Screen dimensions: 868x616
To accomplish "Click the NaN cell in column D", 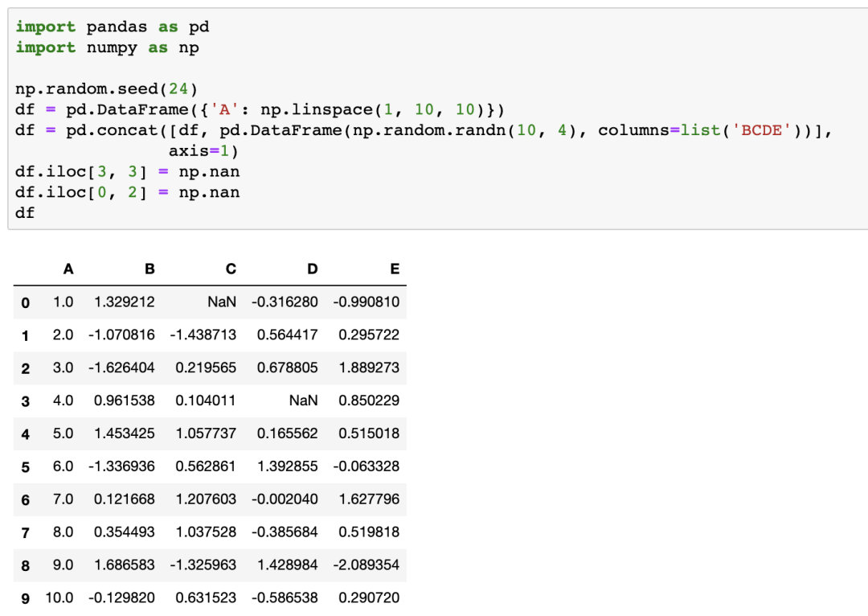I will [303, 400].
